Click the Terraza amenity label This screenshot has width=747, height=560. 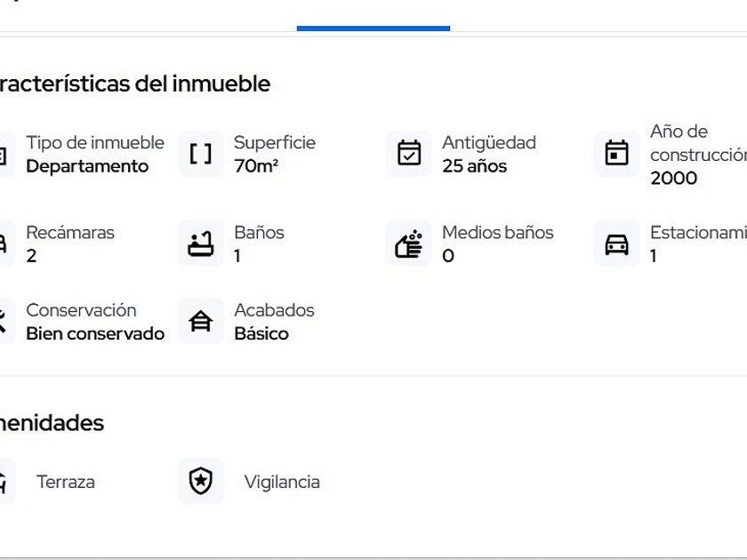[66, 482]
